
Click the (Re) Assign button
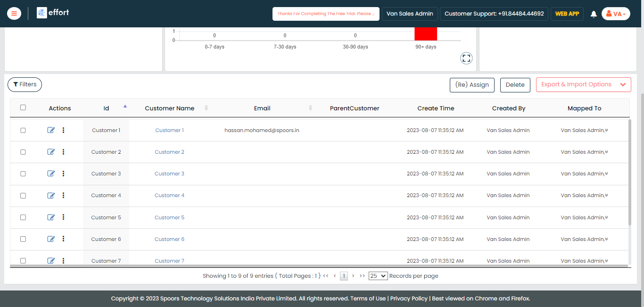click(x=472, y=85)
